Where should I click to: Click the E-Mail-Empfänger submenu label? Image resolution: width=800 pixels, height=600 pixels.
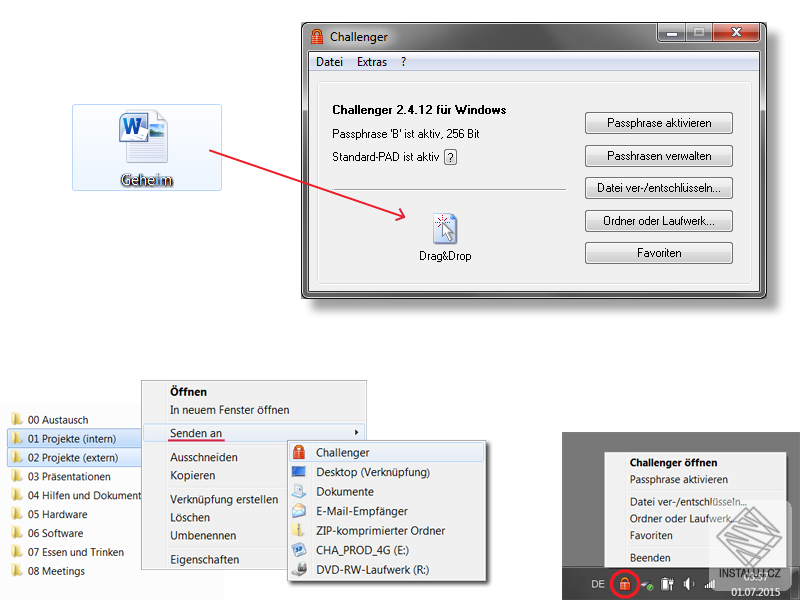362,511
